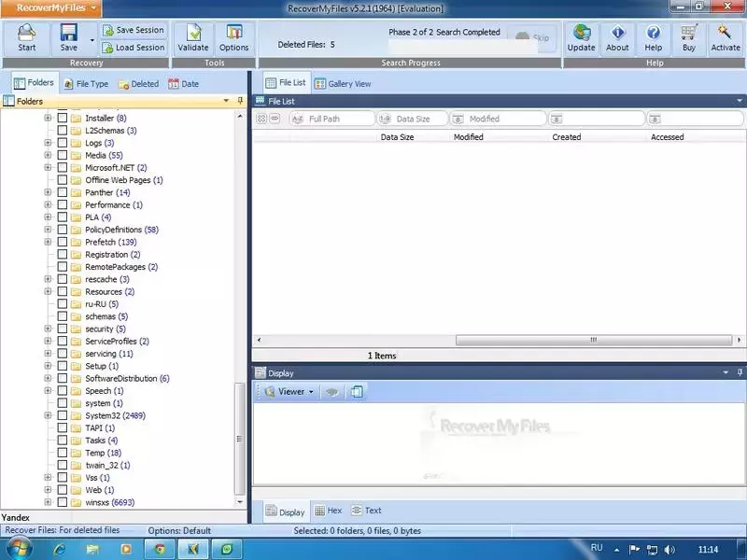The height and width of the screenshot is (560, 747).
Task: Pin the Display panel pushpin icon
Action: [x=740, y=372]
